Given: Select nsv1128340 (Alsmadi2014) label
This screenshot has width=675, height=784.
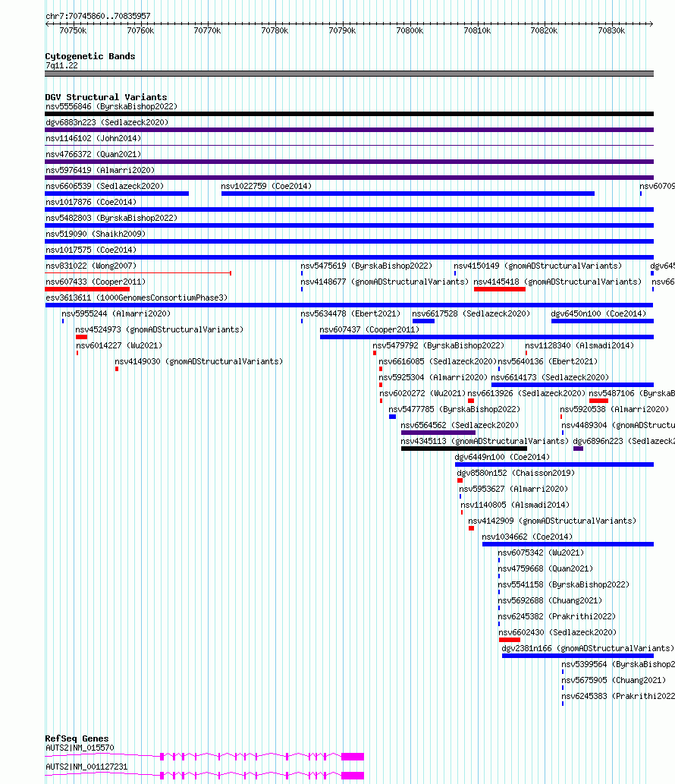Looking at the screenshot, I should [x=579, y=347].
